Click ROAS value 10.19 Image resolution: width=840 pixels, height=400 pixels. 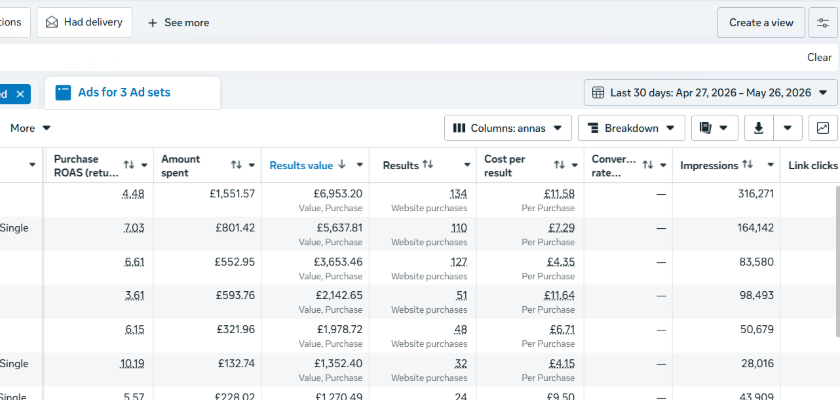click(132, 364)
